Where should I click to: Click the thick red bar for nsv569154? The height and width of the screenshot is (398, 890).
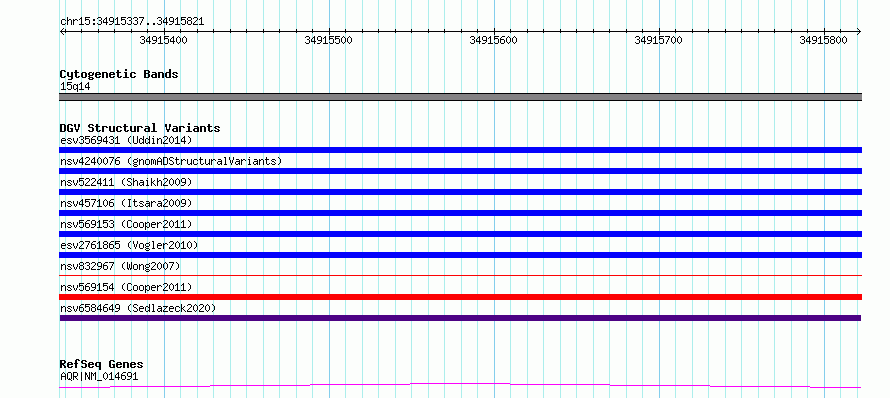click(460, 297)
